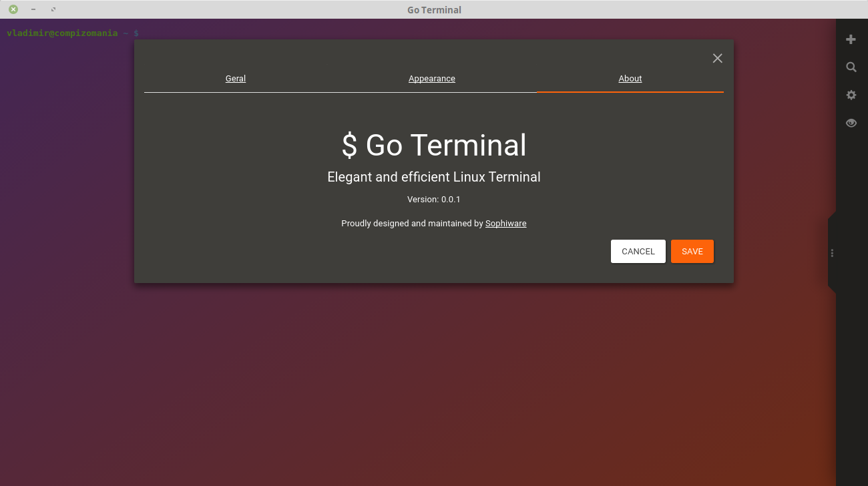Open settings via the gear icon

(x=851, y=95)
